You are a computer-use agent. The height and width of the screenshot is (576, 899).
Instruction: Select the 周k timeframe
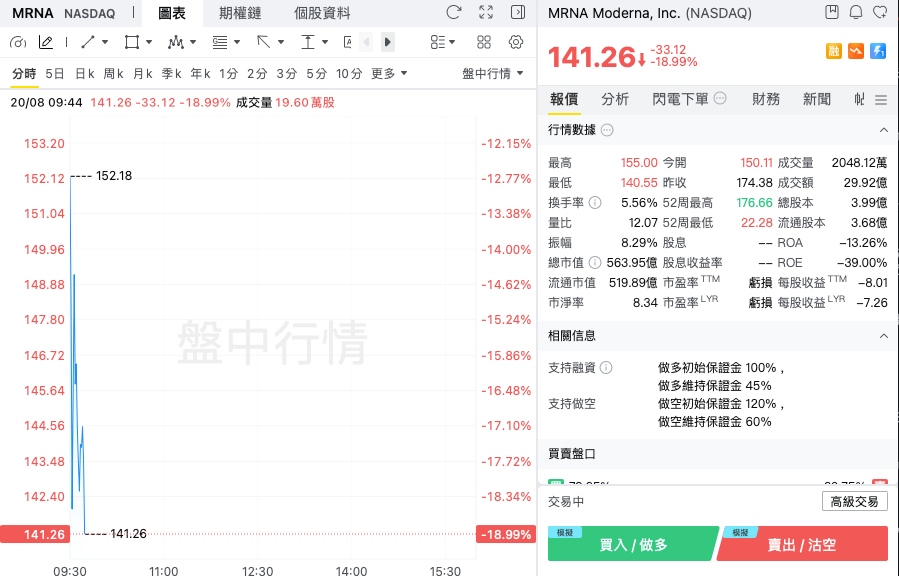click(x=114, y=74)
